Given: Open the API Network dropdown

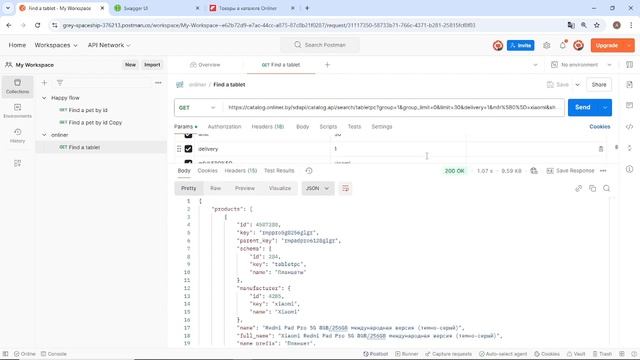Looking at the screenshot, I should [109, 45].
